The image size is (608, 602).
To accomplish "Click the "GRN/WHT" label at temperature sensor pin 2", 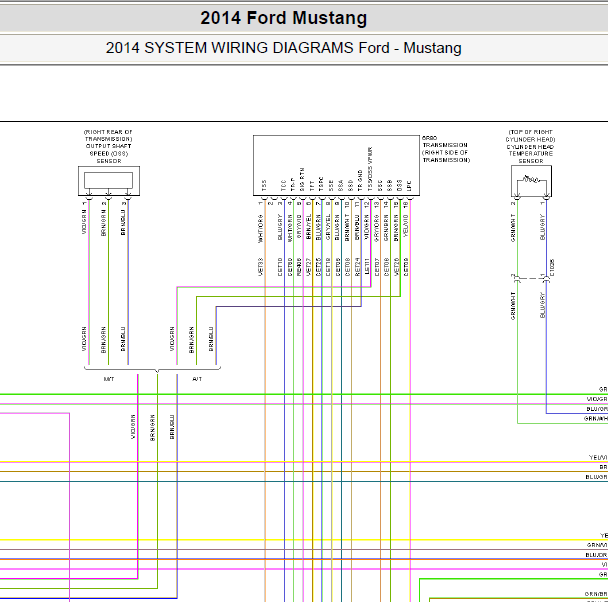I will point(513,228).
